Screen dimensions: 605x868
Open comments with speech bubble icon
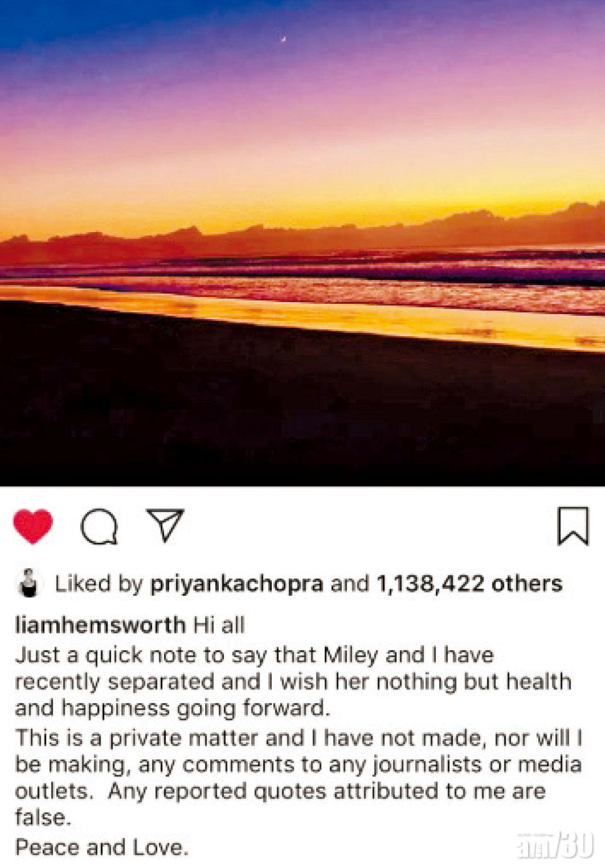pos(99,526)
